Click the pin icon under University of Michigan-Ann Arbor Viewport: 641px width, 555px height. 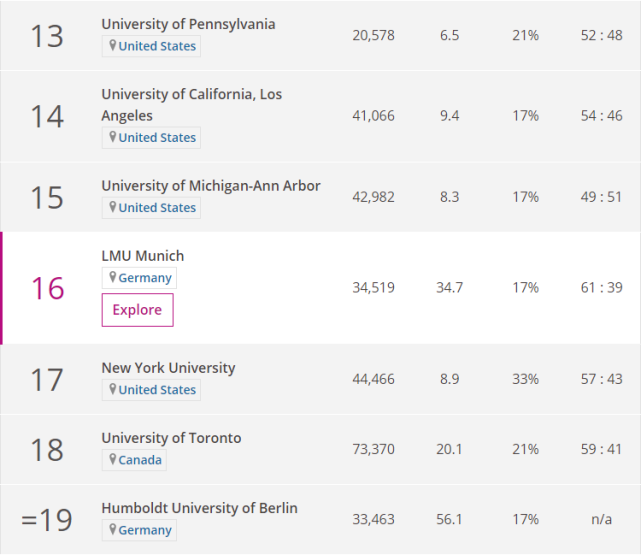pos(113,208)
